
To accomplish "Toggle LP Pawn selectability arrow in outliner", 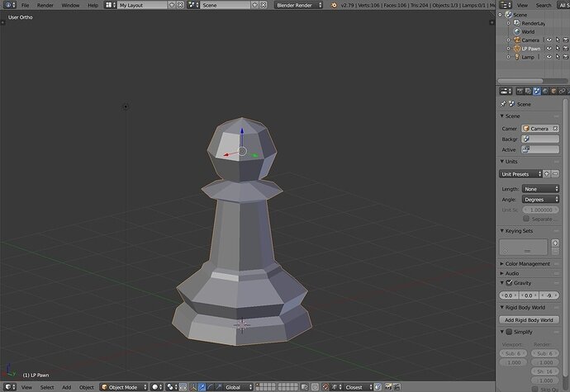I will [558, 49].
